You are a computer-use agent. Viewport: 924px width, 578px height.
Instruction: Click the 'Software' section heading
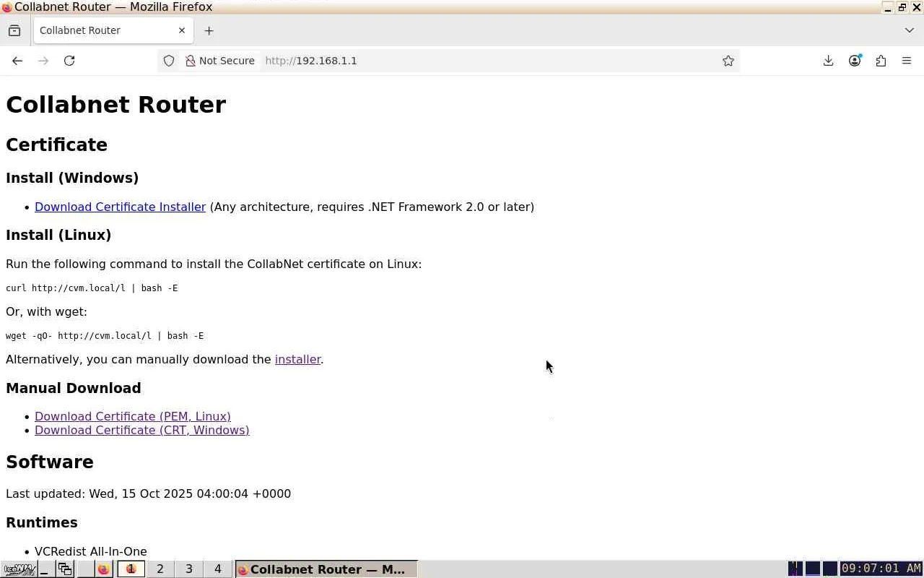tap(50, 462)
